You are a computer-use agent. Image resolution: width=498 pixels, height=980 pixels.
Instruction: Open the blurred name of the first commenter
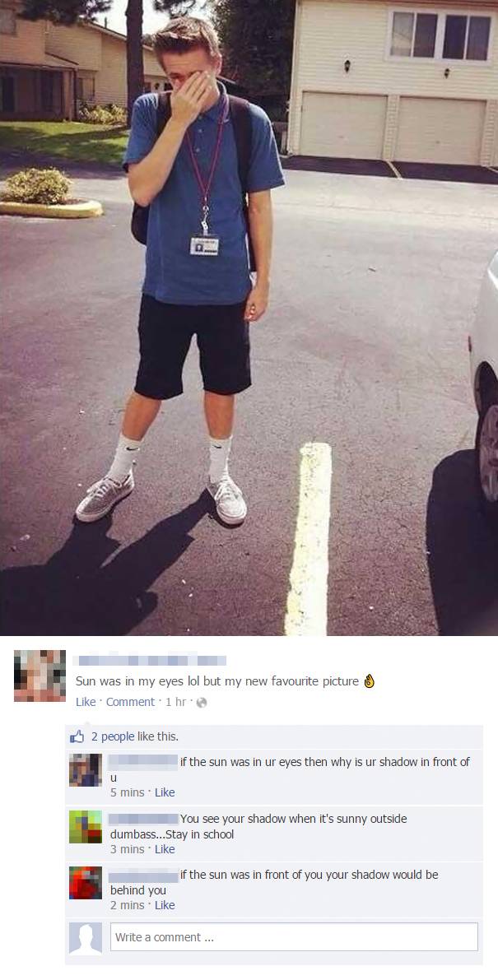click(x=143, y=761)
